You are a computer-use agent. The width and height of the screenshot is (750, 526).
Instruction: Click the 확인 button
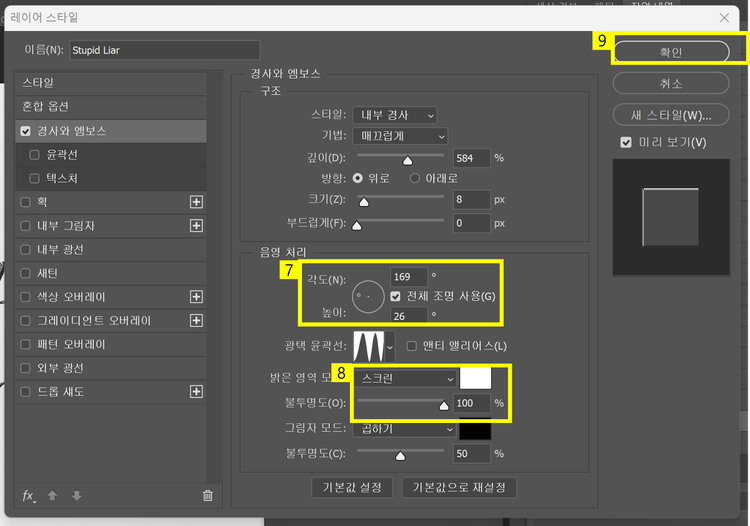click(x=671, y=52)
